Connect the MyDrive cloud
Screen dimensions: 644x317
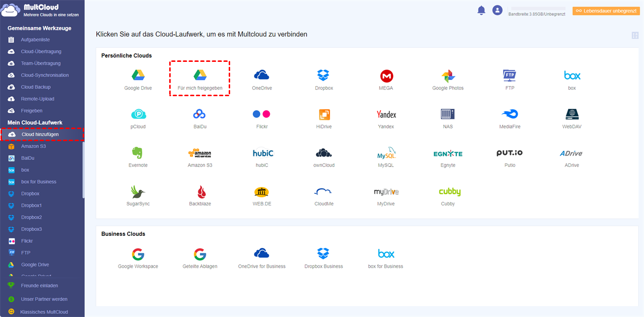coord(386,196)
